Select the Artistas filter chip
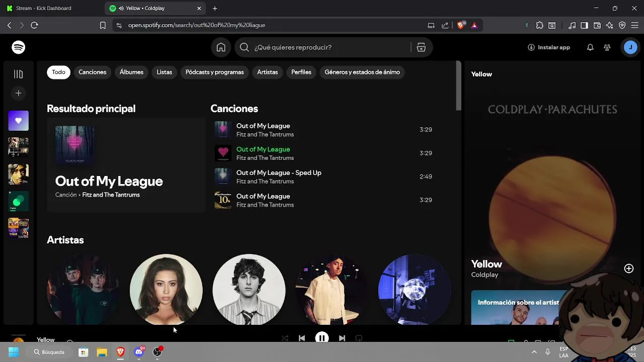Image resolution: width=644 pixels, height=362 pixels. coord(268,72)
